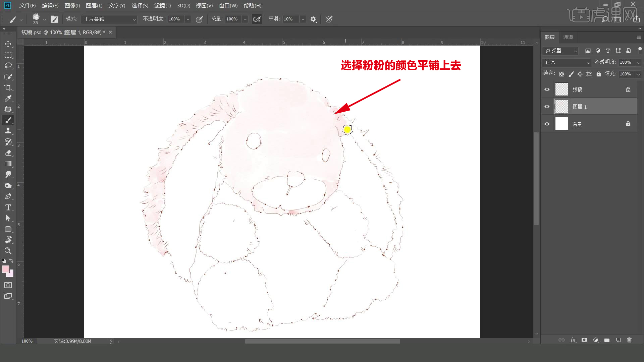The image size is (644, 362).
Task: Open foreground pink color picker
Action: point(5,269)
